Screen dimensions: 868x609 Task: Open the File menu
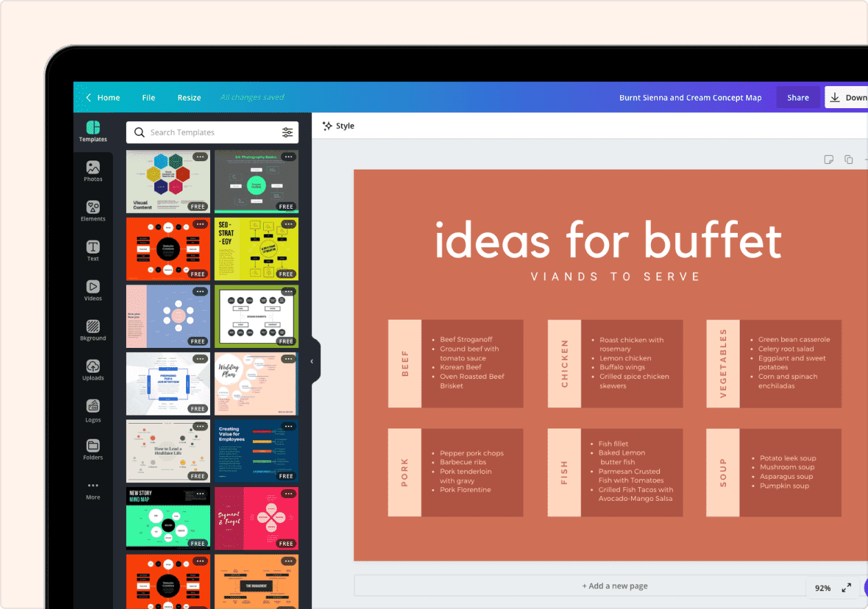click(148, 97)
